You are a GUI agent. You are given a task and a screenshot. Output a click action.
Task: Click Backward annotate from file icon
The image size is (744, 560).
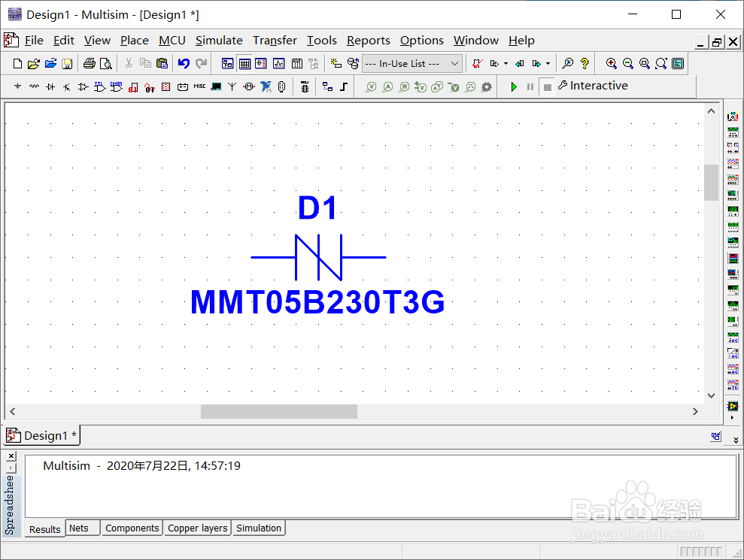(x=520, y=64)
